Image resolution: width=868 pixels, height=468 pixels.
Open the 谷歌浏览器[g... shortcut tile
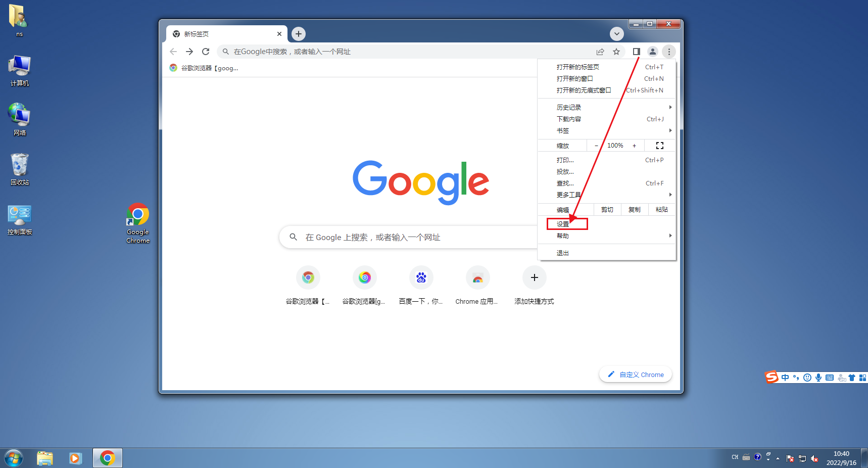(x=365, y=286)
